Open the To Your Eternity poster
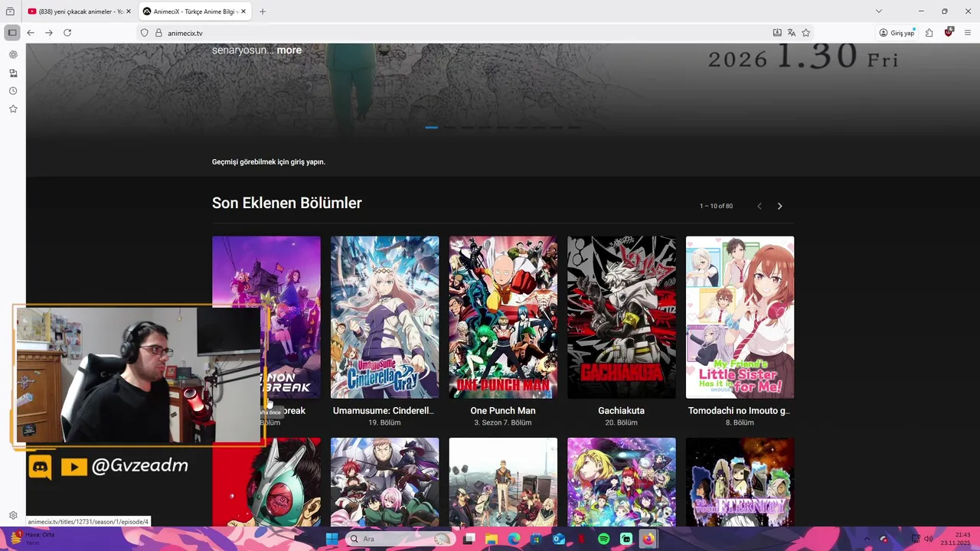980x551 pixels. 740,482
